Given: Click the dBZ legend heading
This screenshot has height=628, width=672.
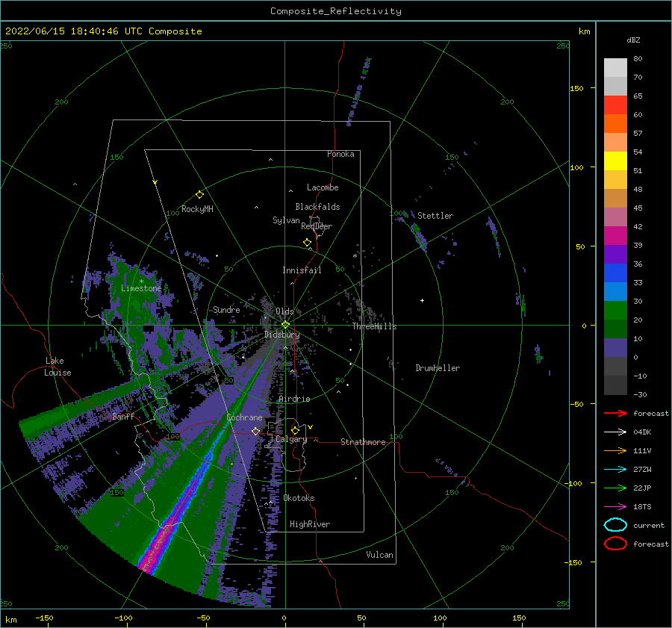Looking at the screenshot, I should (x=633, y=40).
